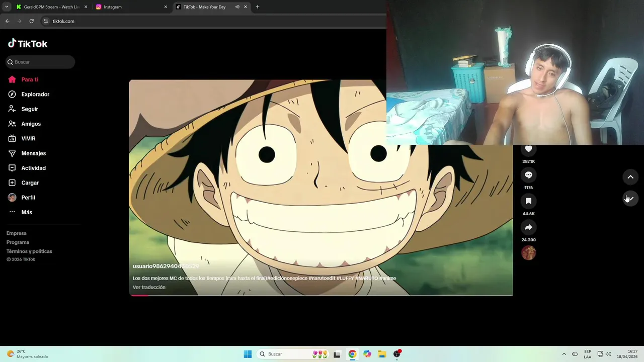Reload the TikTok page
The height and width of the screenshot is (362, 644).
31,21
